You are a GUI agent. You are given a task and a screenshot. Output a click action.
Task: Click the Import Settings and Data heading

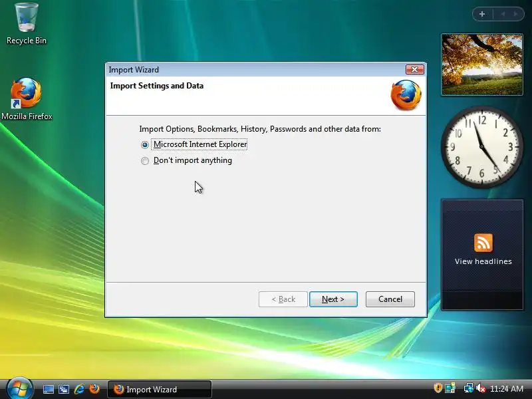click(x=157, y=86)
